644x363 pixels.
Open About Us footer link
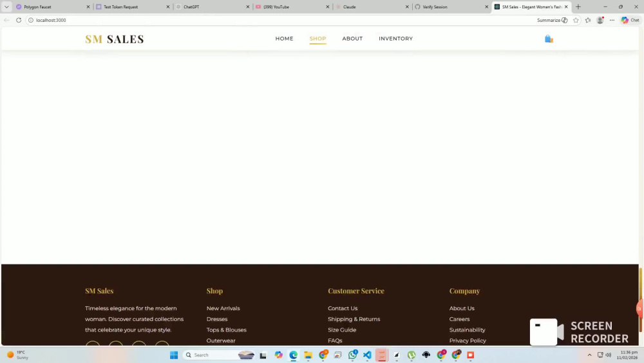(x=462, y=308)
